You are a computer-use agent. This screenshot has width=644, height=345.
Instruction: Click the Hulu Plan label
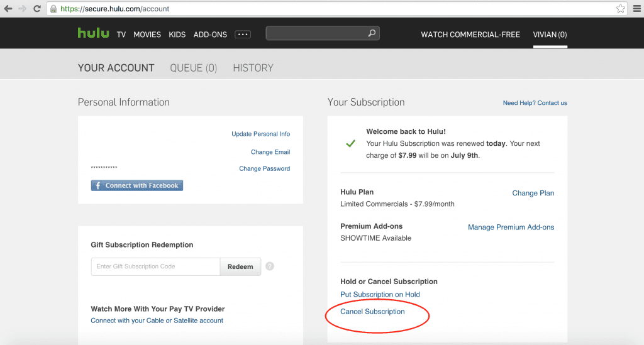357,192
